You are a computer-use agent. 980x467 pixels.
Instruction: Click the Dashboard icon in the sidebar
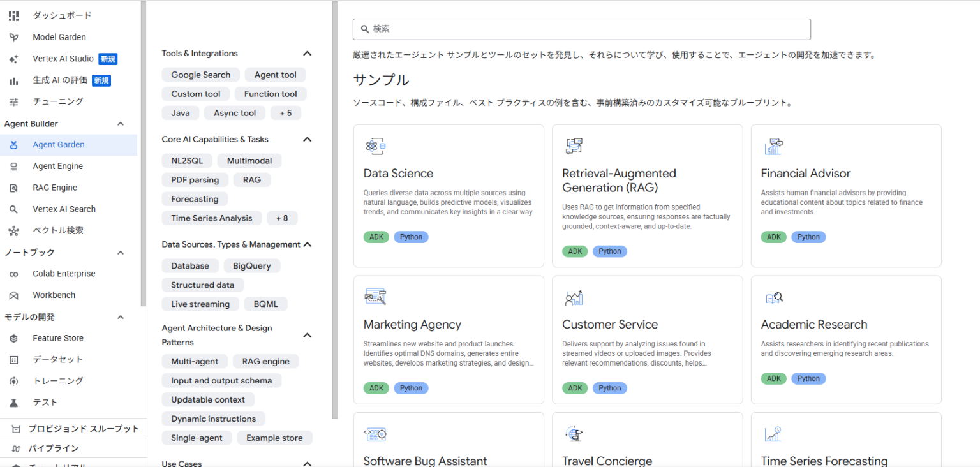point(13,16)
